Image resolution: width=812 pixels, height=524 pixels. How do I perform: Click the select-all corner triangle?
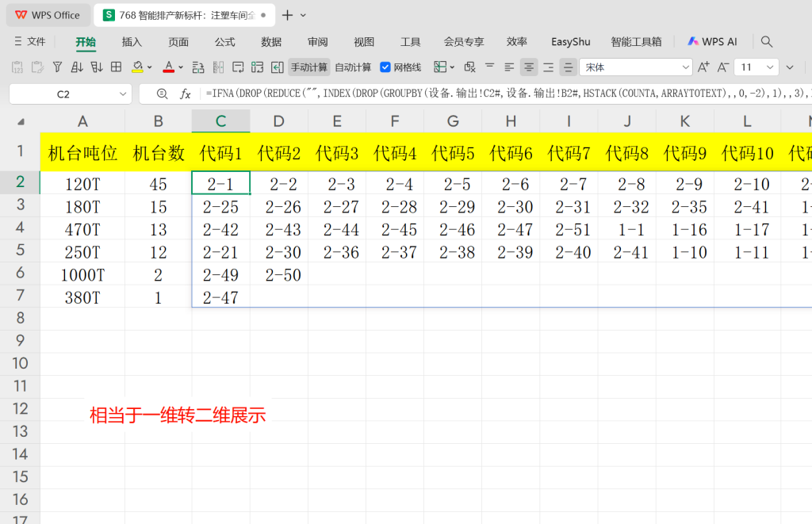pyautogui.click(x=21, y=122)
